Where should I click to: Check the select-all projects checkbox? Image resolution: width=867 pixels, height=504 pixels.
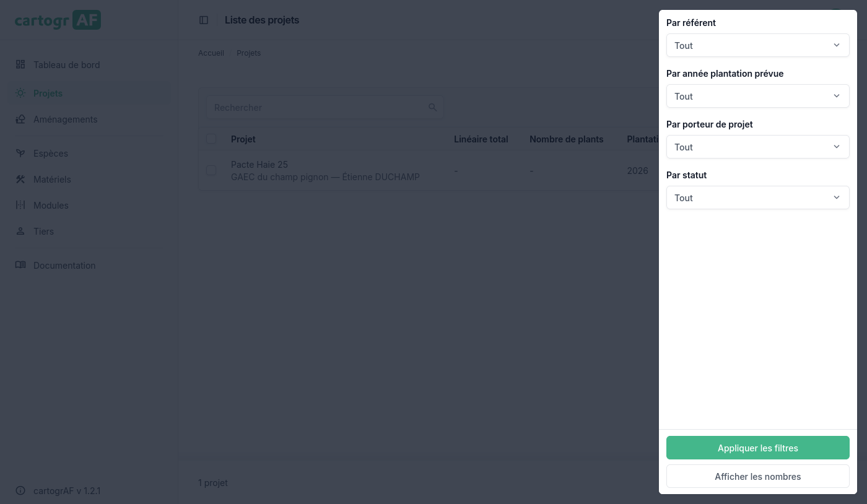[211, 139]
